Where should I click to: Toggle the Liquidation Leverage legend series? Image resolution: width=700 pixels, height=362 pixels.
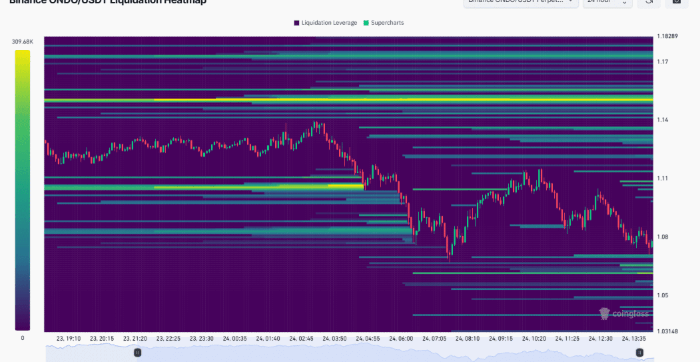click(x=325, y=23)
